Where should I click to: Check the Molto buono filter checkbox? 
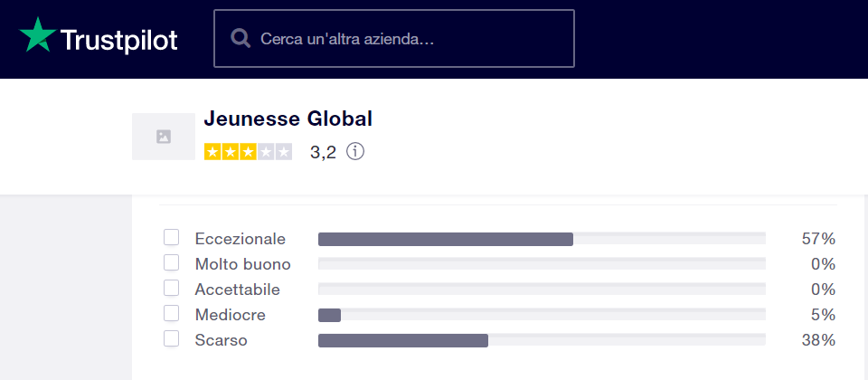click(x=172, y=262)
